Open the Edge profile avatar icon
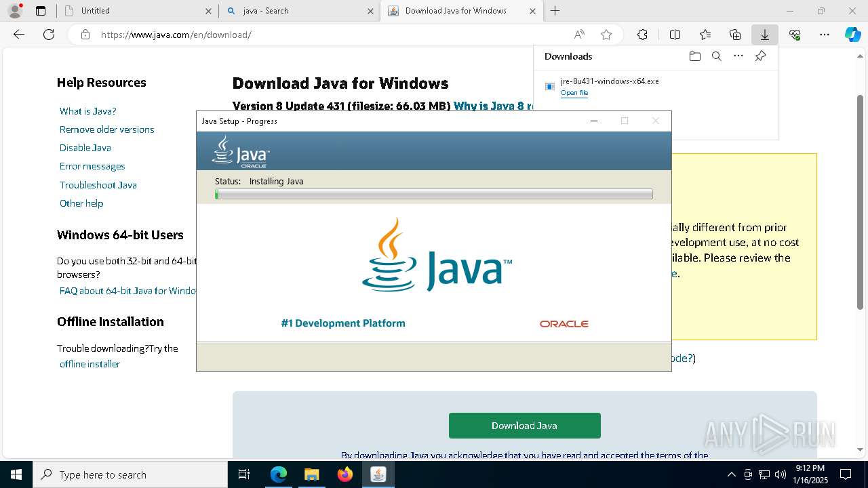 [x=14, y=11]
